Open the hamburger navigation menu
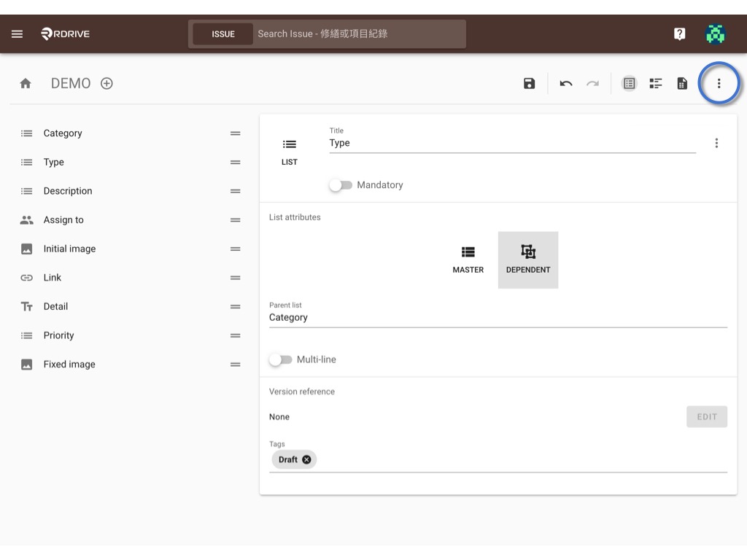 pos(18,34)
